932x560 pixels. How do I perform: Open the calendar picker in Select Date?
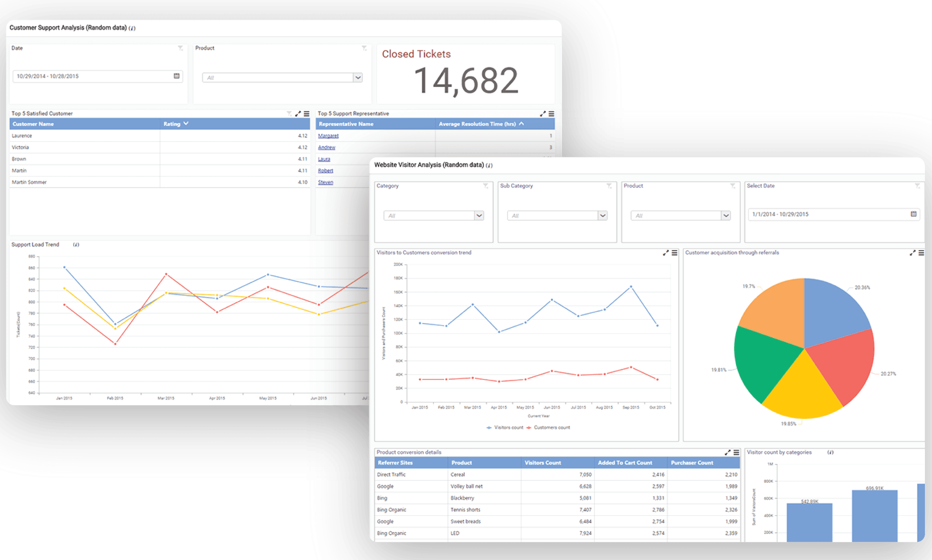click(914, 214)
